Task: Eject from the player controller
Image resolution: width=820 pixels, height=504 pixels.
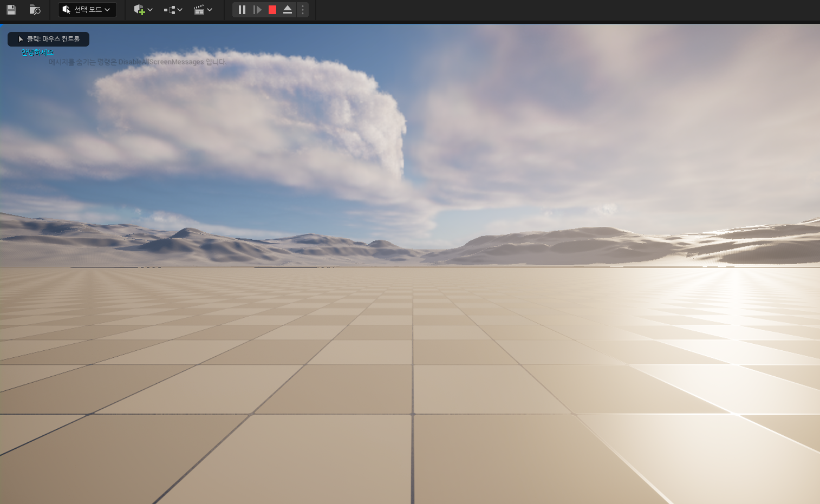Action: [288, 10]
